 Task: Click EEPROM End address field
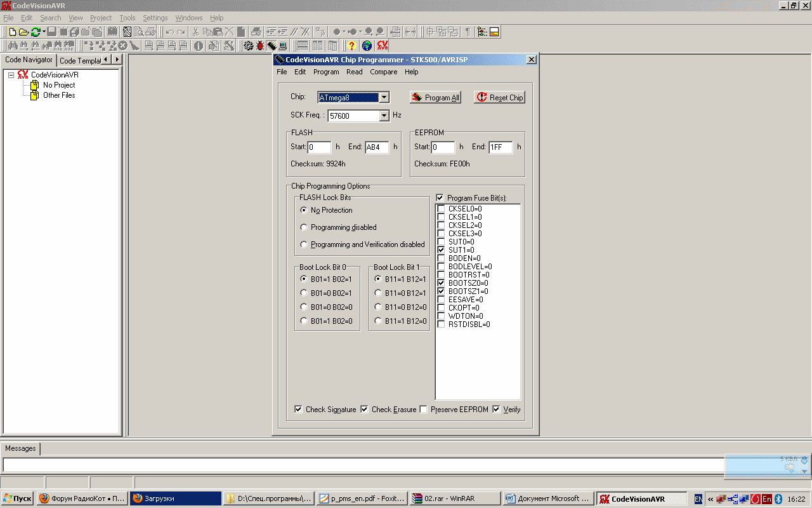[x=501, y=147]
